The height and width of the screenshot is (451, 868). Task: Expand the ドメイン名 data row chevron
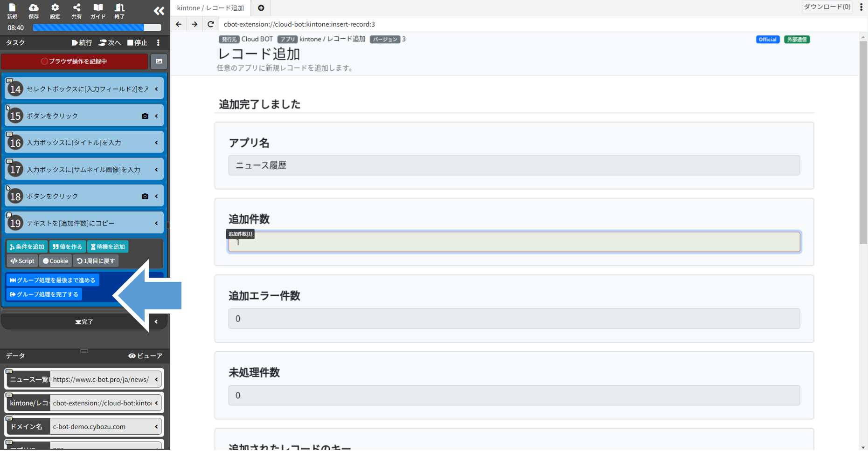coord(157,426)
